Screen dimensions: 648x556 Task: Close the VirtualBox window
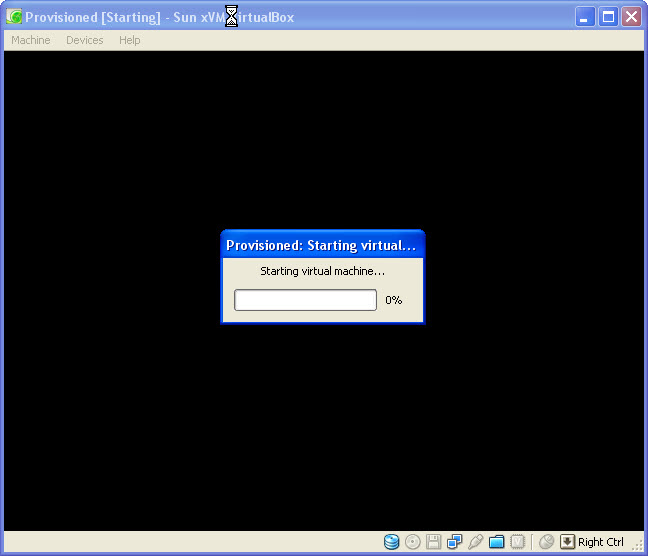[x=631, y=17]
